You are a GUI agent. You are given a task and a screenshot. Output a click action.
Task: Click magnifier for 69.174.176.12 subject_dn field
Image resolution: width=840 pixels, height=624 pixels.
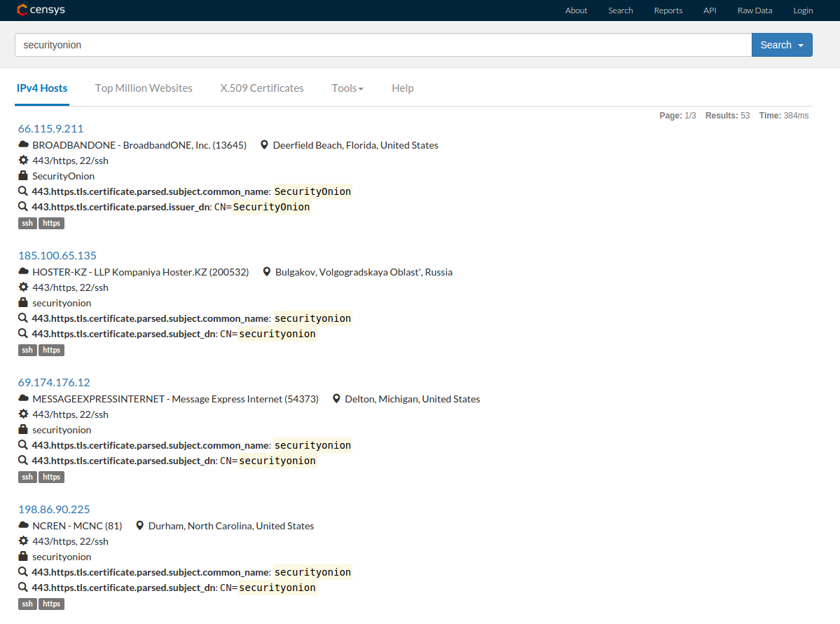tap(23, 461)
